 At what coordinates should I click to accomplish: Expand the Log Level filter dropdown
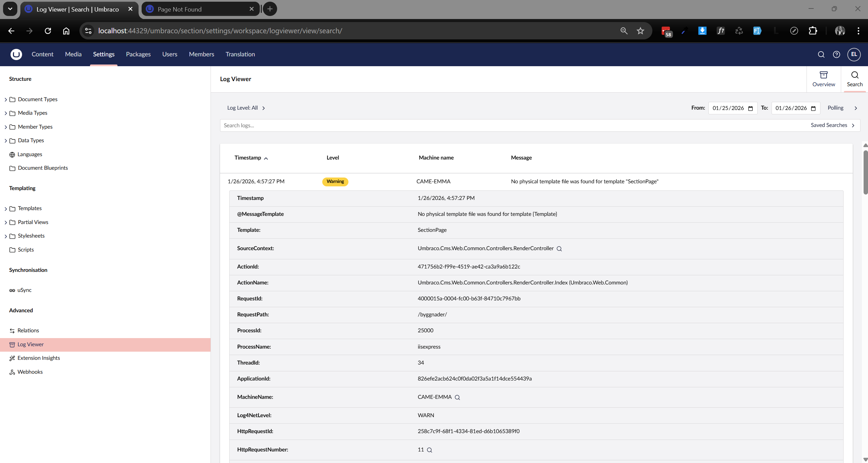click(x=246, y=108)
